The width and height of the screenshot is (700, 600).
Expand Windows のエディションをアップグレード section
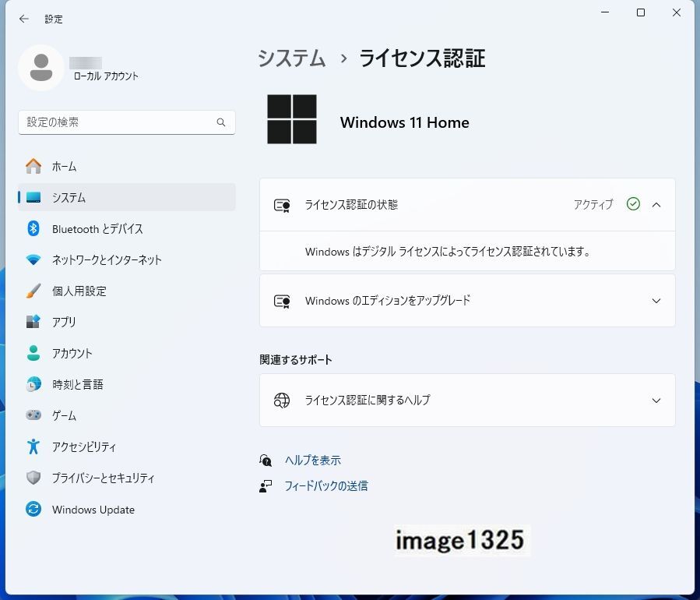coord(656,301)
